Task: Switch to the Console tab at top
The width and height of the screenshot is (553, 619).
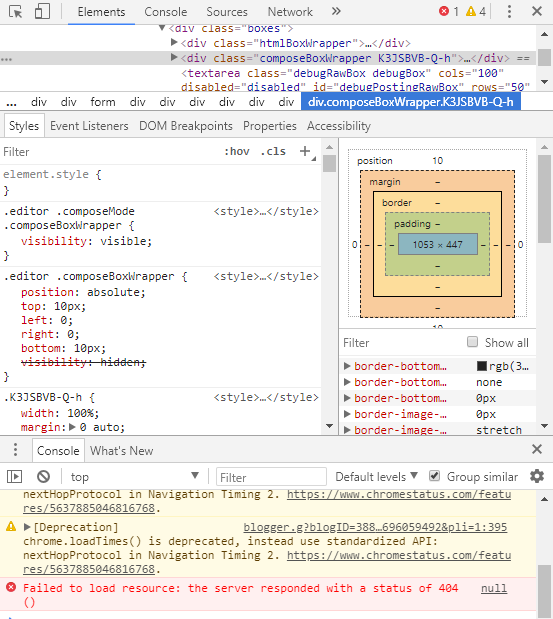Action: pyautogui.click(x=166, y=12)
